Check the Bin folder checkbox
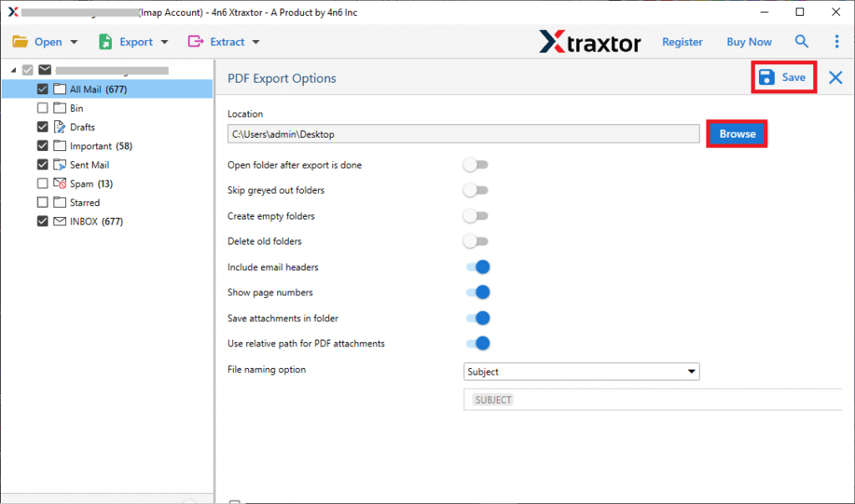Screen dimensions: 855x504 pyautogui.click(x=43, y=108)
